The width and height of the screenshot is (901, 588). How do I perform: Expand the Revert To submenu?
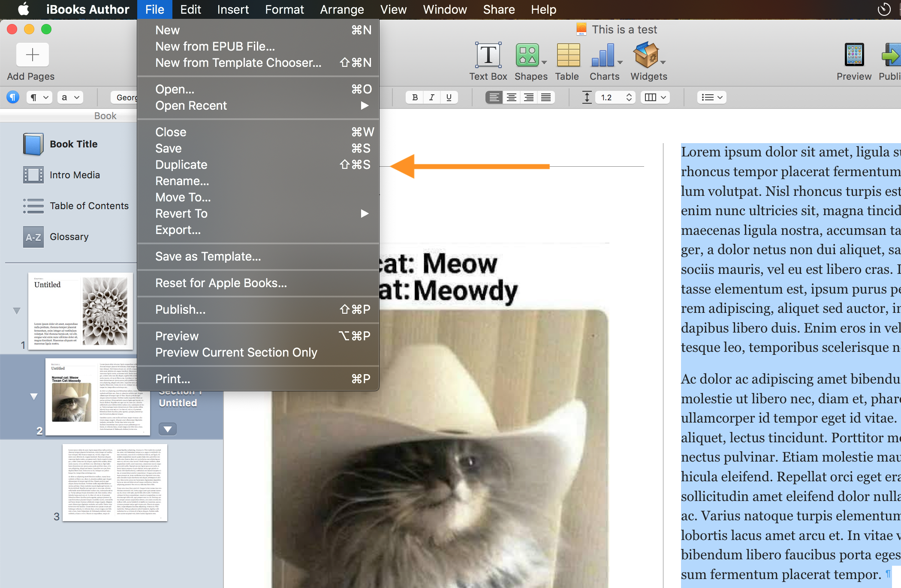(258, 213)
